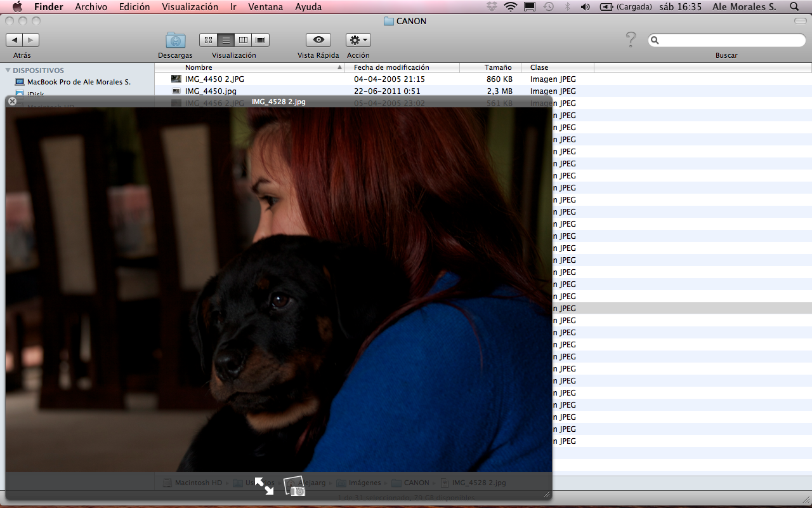
Task: Add the previewed image to iPhoto
Action: pos(294,486)
